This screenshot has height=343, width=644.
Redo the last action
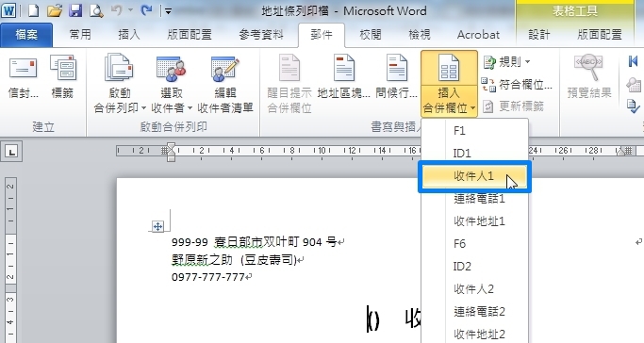click(x=146, y=10)
